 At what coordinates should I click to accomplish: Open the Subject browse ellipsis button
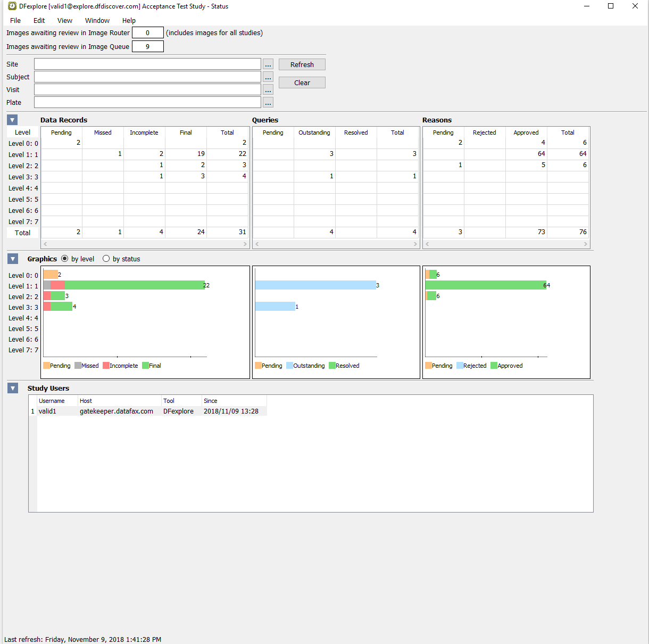pos(268,77)
